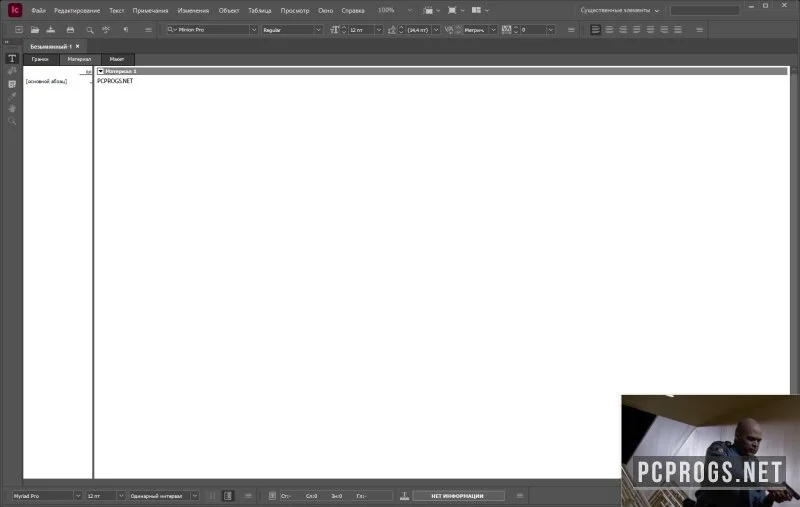Open the left toolbar options menu icon
This screenshot has width=800, height=507.
click(148, 30)
